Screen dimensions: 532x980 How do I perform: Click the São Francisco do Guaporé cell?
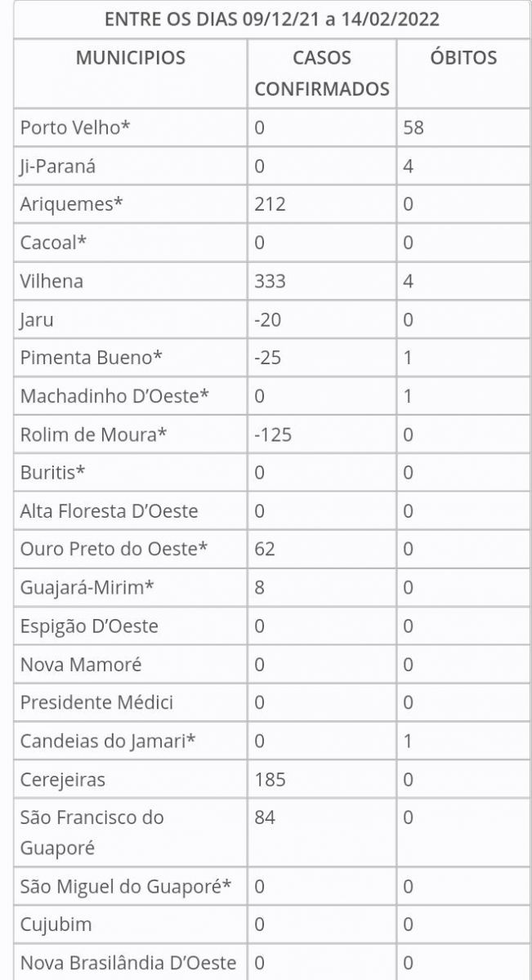coord(92,832)
